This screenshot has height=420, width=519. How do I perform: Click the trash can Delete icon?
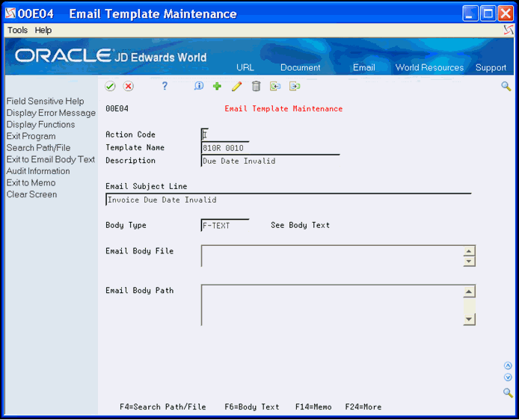[x=256, y=86]
